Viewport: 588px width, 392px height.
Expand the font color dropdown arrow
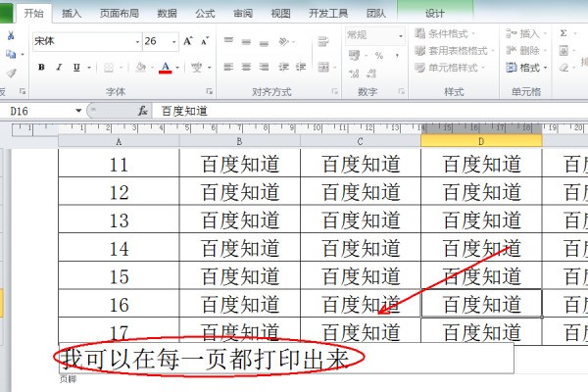point(177,68)
